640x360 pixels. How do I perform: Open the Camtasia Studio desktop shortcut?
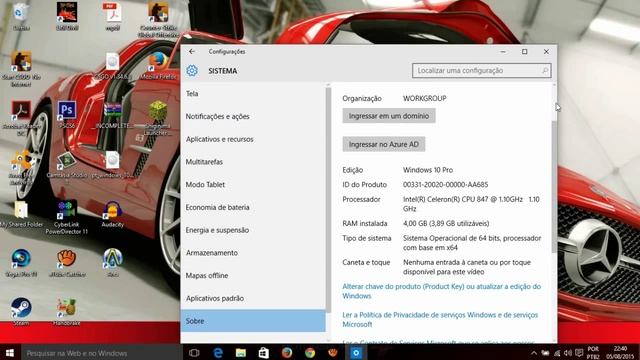pyautogui.click(x=67, y=167)
